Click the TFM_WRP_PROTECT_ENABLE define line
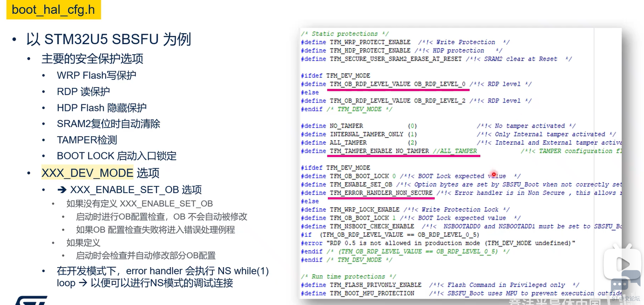 405,42
